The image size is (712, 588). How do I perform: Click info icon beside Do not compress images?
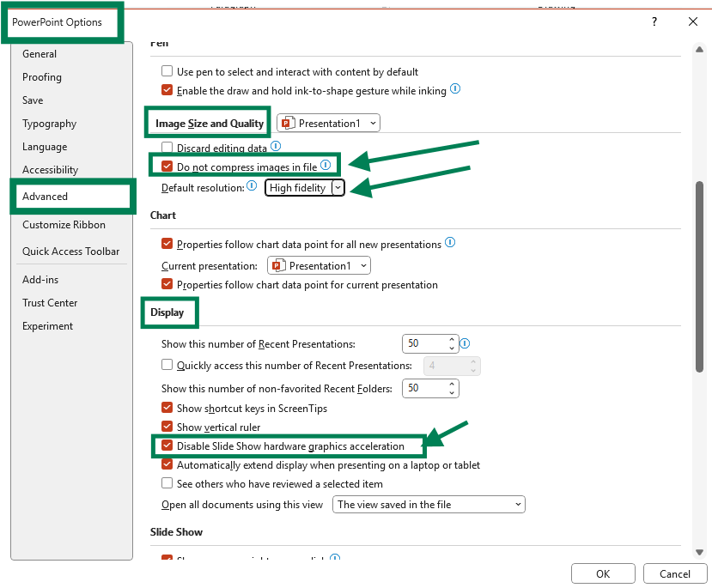326,165
